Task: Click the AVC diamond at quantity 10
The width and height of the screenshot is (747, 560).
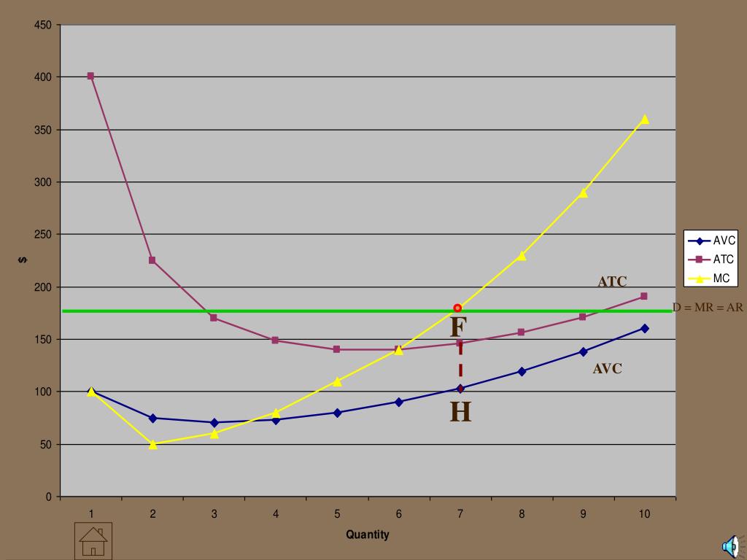Action: point(645,328)
